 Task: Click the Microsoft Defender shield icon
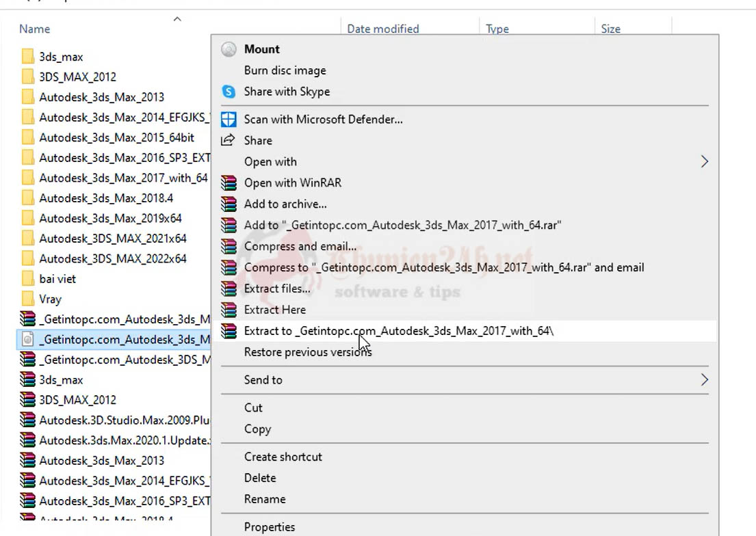(229, 120)
